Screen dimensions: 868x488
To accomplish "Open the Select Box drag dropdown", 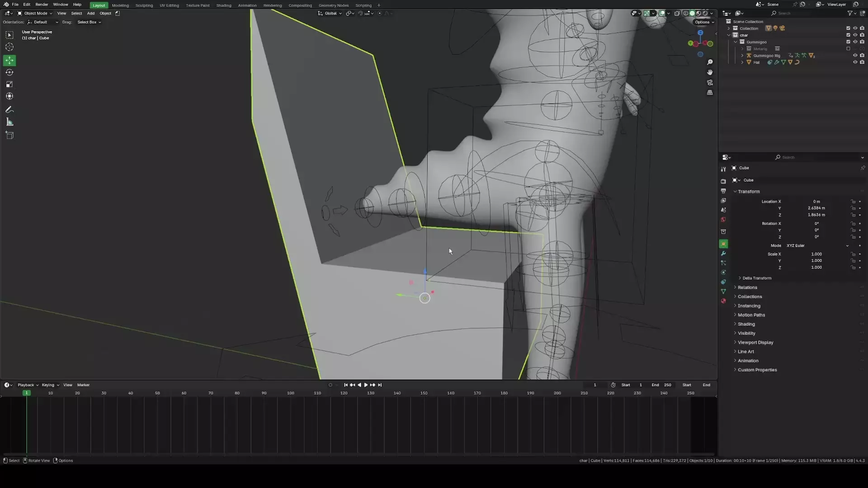I will pyautogui.click(x=89, y=22).
